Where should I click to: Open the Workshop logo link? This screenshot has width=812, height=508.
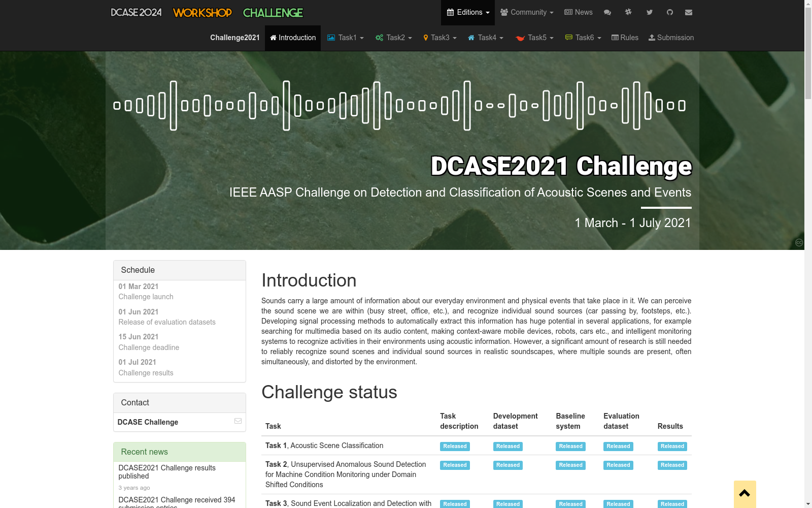202,13
